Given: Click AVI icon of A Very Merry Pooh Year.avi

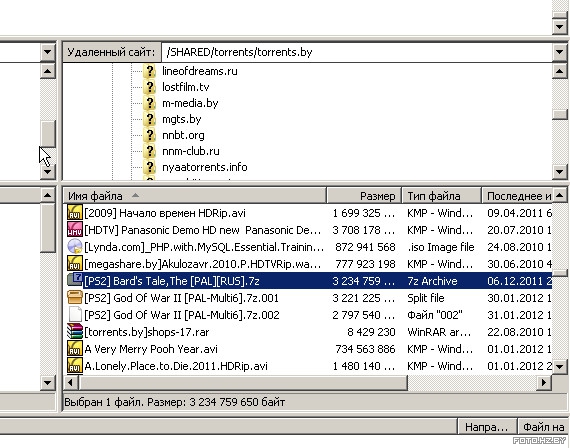Looking at the screenshot, I should click(x=75, y=348).
